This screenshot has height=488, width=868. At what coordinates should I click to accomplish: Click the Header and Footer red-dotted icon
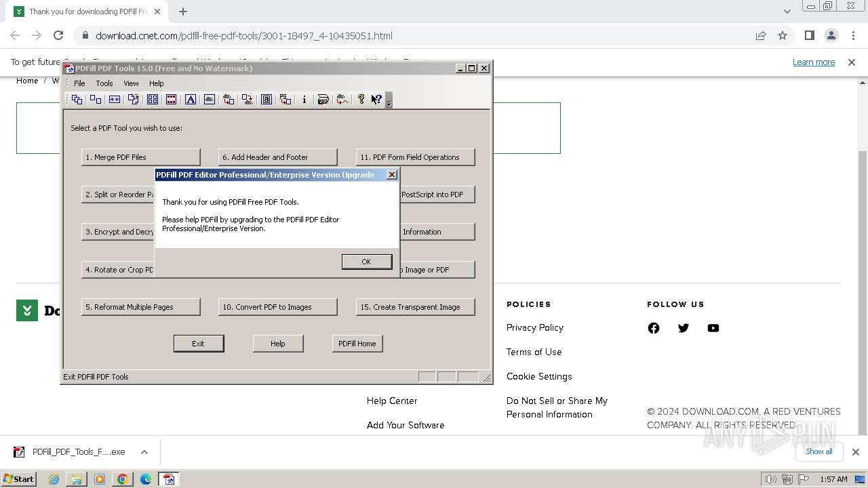tap(172, 100)
